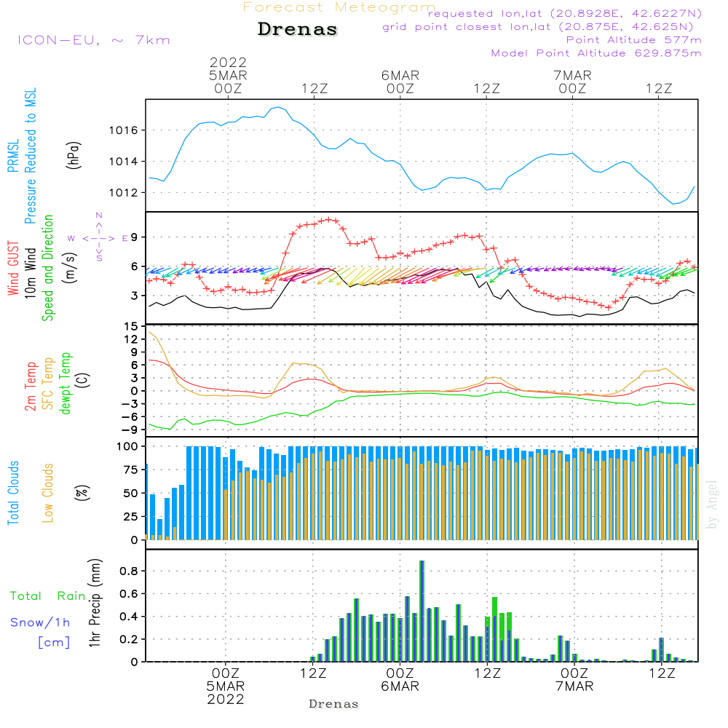Click the 'Point Altitude 577m' text
Viewport: 728px width, 728px height.
pos(633,40)
